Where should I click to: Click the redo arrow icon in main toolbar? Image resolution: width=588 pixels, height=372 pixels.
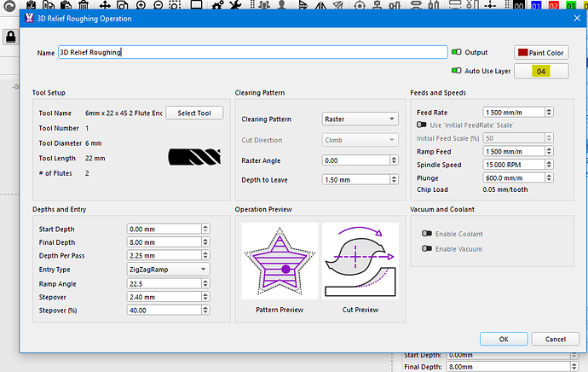point(9,5)
